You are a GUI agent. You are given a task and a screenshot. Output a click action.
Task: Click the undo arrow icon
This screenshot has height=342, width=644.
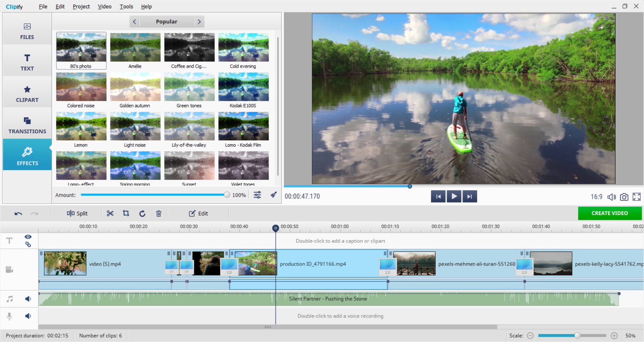pyautogui.click(x=18, y=214)
